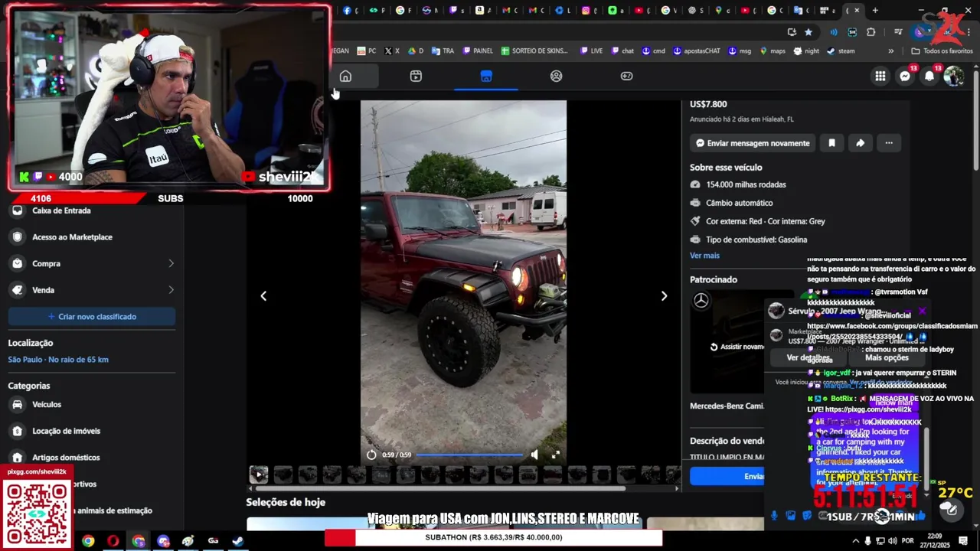Open the Groups tab icon

tap(556, 76)
